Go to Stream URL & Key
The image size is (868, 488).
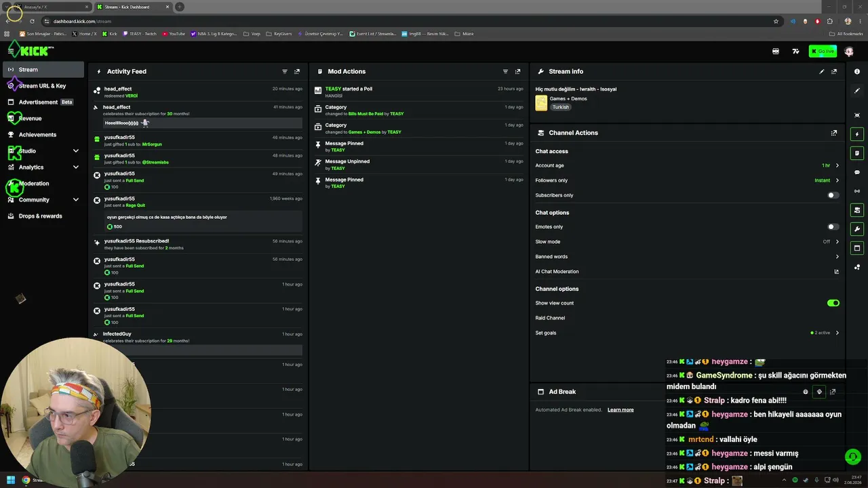pyautogui.click(x=43, y=85)
